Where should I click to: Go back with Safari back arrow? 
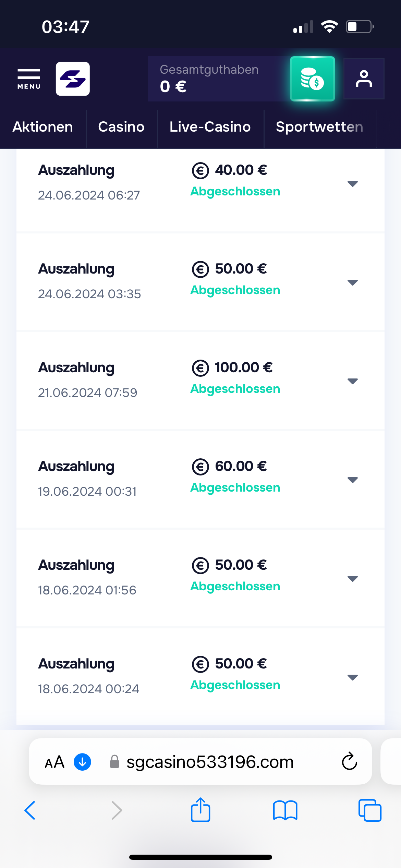(30, 810)
